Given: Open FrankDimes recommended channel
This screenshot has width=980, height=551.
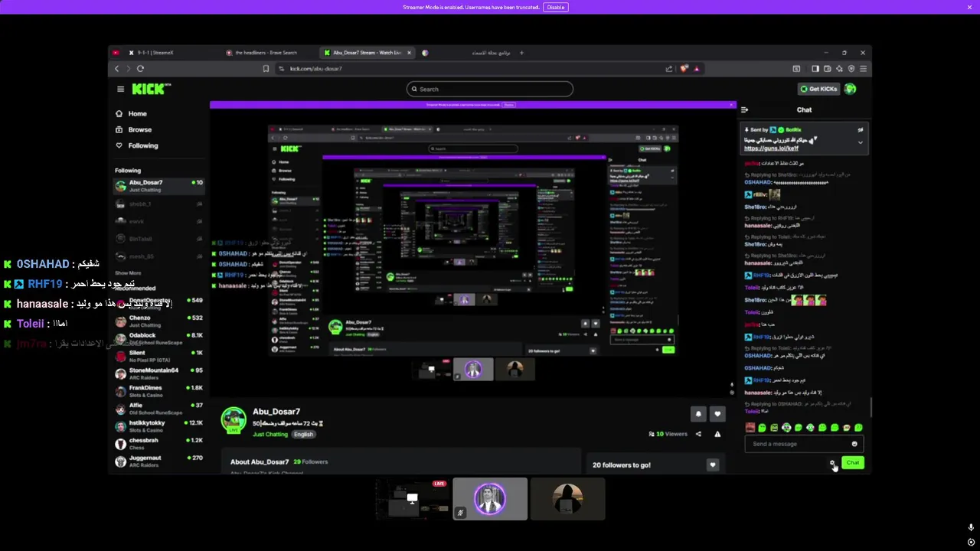Looking at the screenshot, I should (x=158, y=391).
